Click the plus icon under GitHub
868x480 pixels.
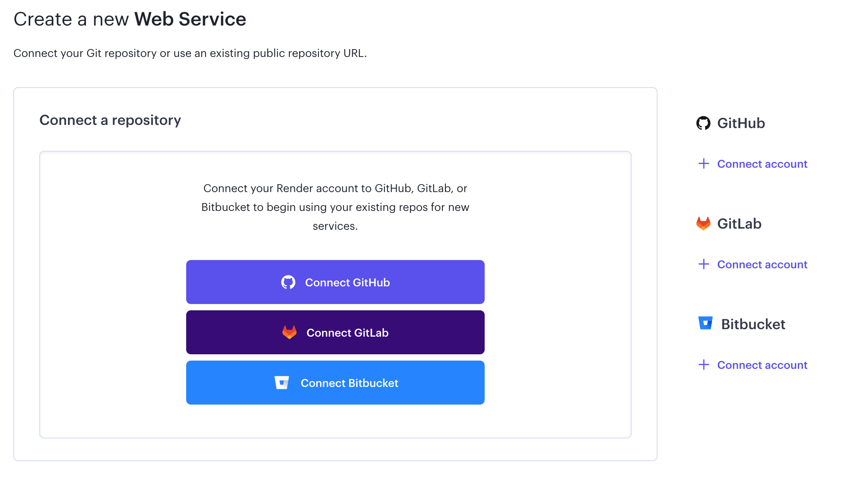[704, 163]
